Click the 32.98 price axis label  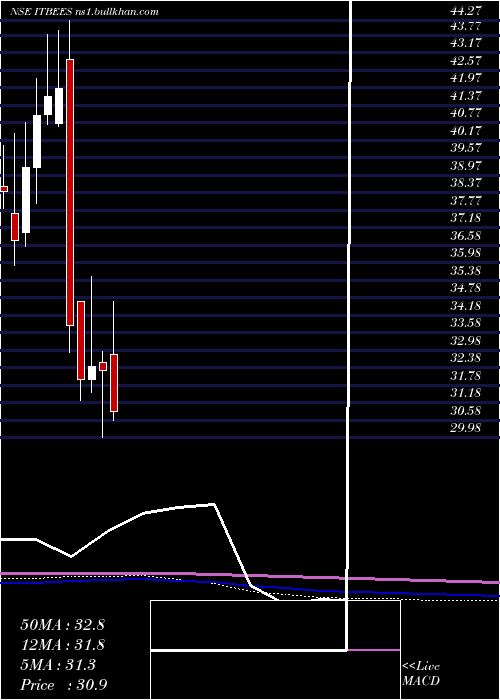coord(466,341)
